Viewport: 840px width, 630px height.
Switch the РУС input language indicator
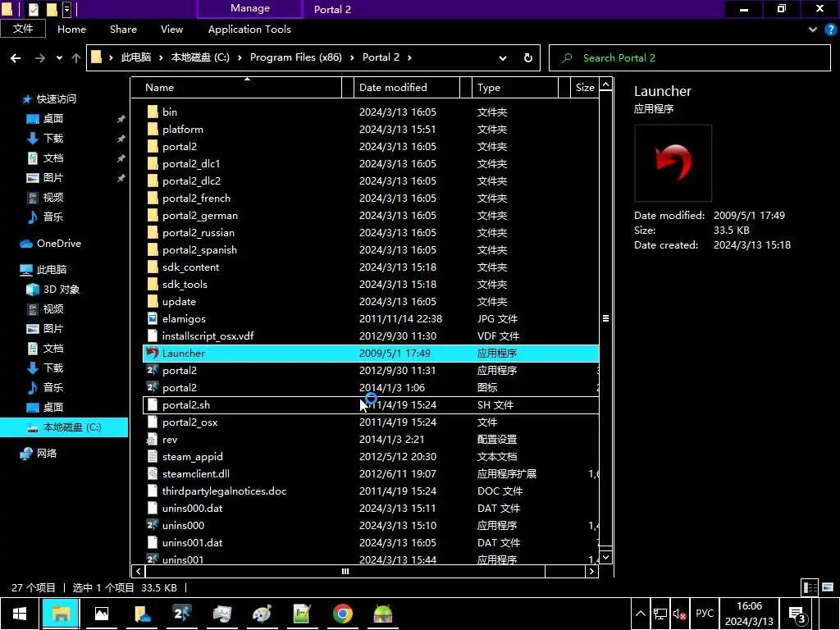pyautogui.click(x=705, y=614)
